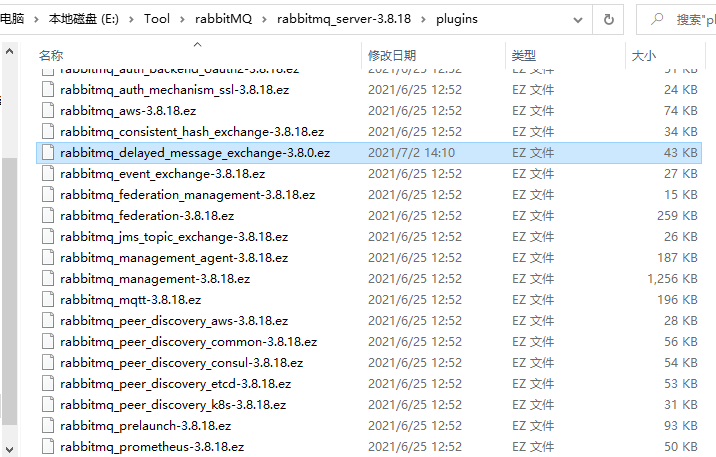The image size is (716, 457).
Task: Select file rabbitmq_mqtt-3.8.18.ez
Action: pos(130,299)
